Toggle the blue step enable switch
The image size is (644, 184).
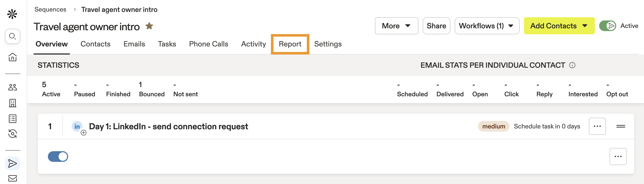(58, 157)
